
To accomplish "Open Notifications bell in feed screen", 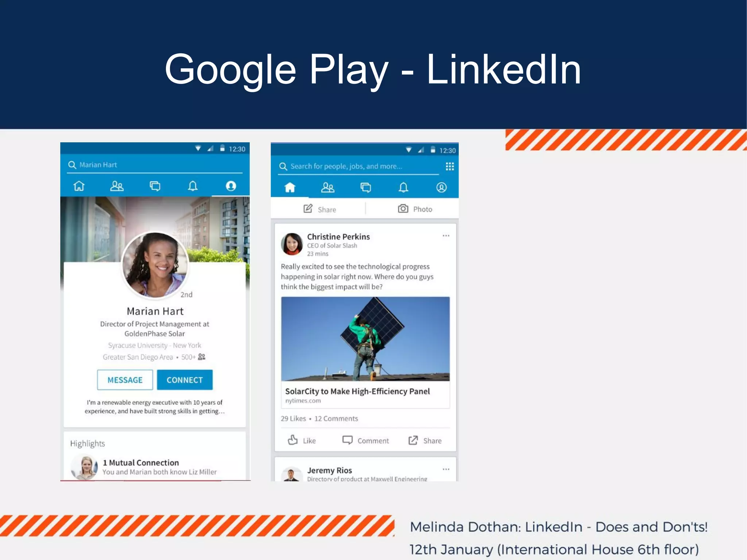I will [403, 188].
